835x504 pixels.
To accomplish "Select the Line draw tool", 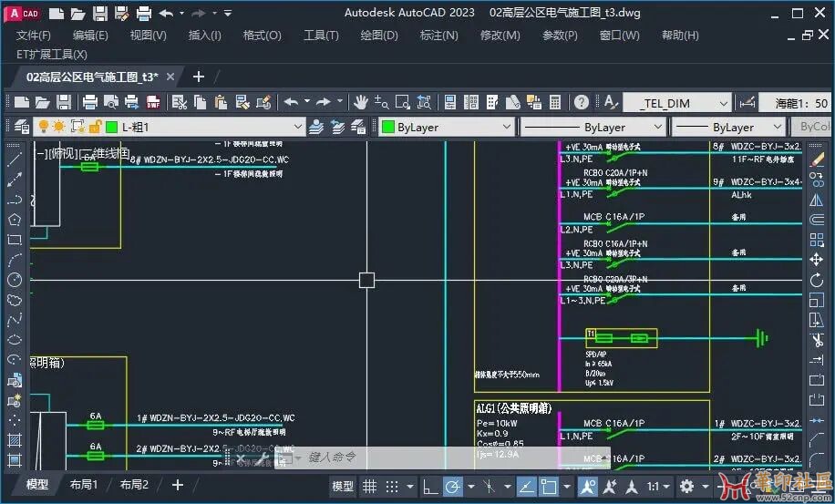I will tap(15, 159).
